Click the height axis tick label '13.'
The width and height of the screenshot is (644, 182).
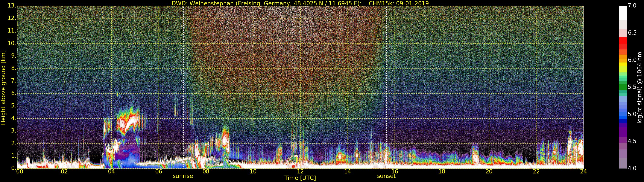click(x=12, y=6)
